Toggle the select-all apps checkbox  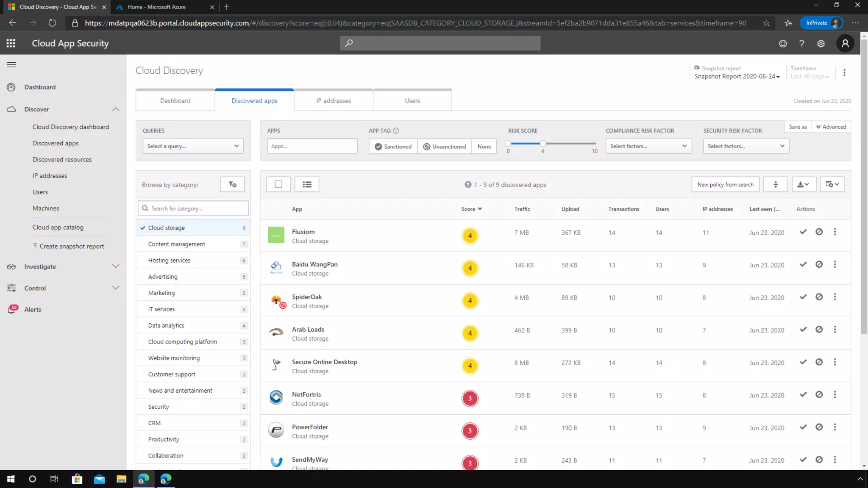pos(278,184)
